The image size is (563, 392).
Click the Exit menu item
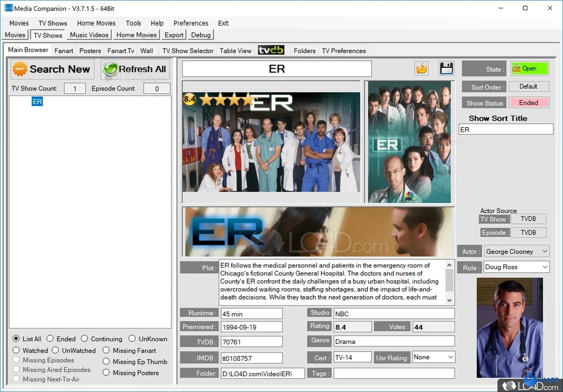click(223, 23)
